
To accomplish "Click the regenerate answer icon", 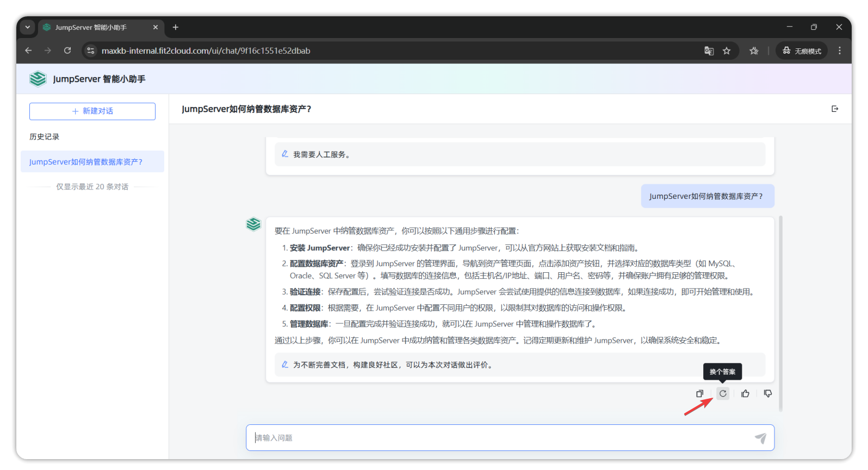I will coord(722,393).
